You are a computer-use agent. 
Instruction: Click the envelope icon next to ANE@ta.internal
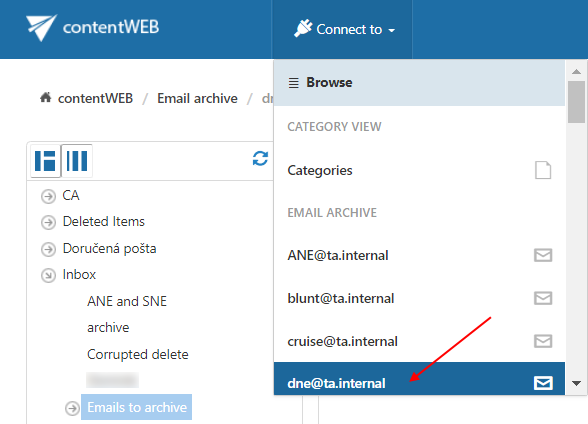pyautogui.click(x=543, y=255)
